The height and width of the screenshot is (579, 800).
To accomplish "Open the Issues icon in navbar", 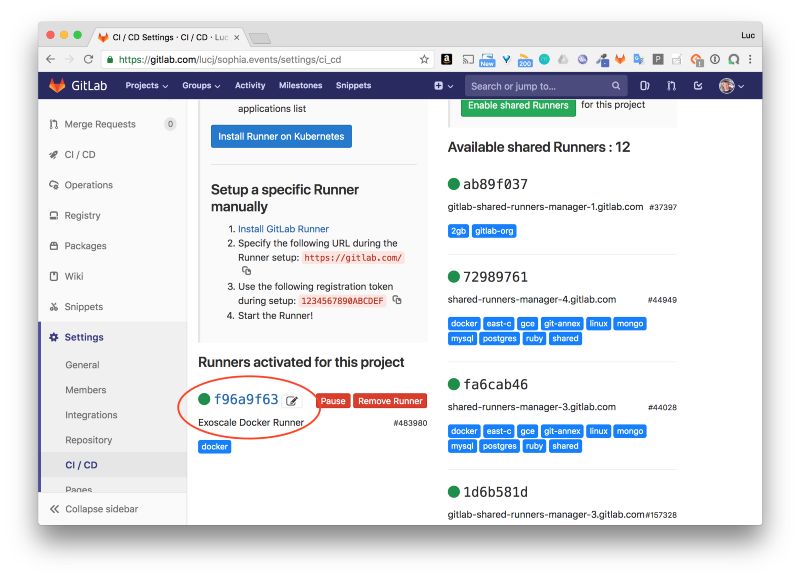I will pos(644,86).
